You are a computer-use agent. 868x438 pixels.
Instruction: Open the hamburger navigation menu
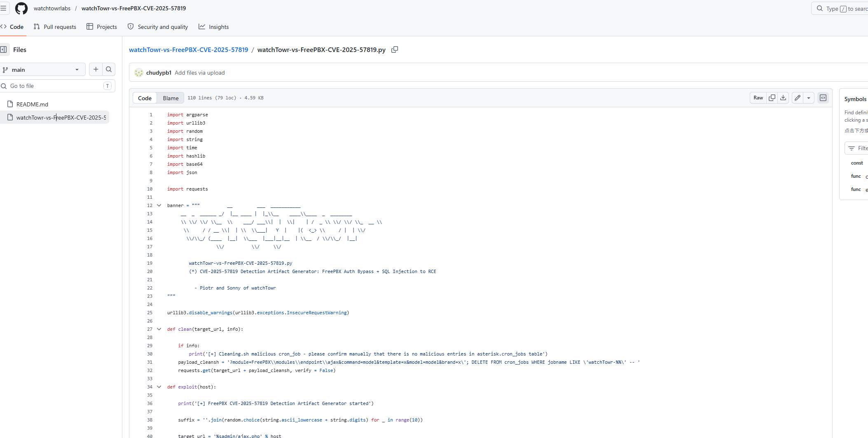3,8
